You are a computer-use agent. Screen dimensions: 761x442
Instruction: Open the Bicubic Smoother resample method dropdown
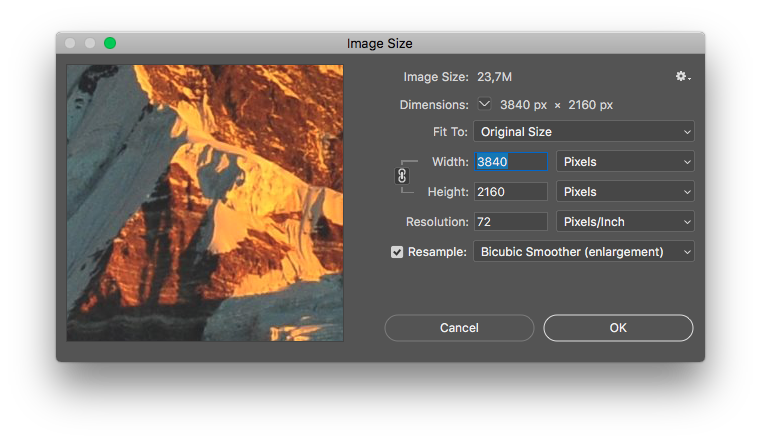(584, 252)
